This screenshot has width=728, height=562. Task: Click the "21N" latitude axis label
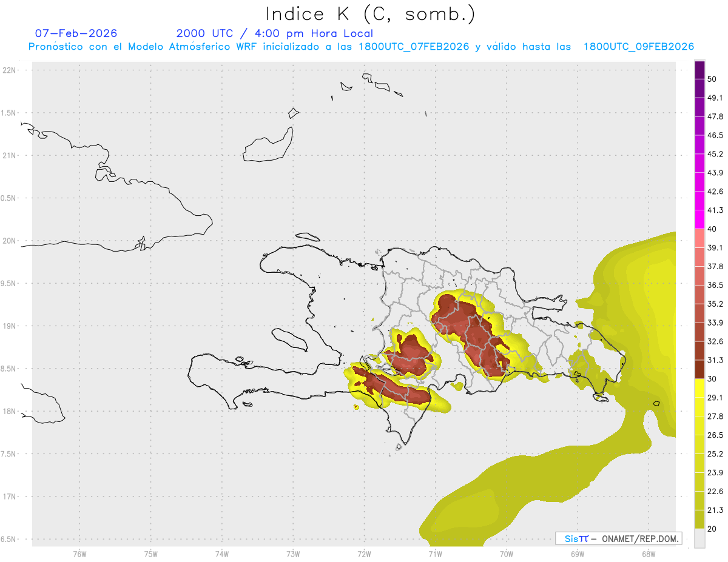pos(9,156)
